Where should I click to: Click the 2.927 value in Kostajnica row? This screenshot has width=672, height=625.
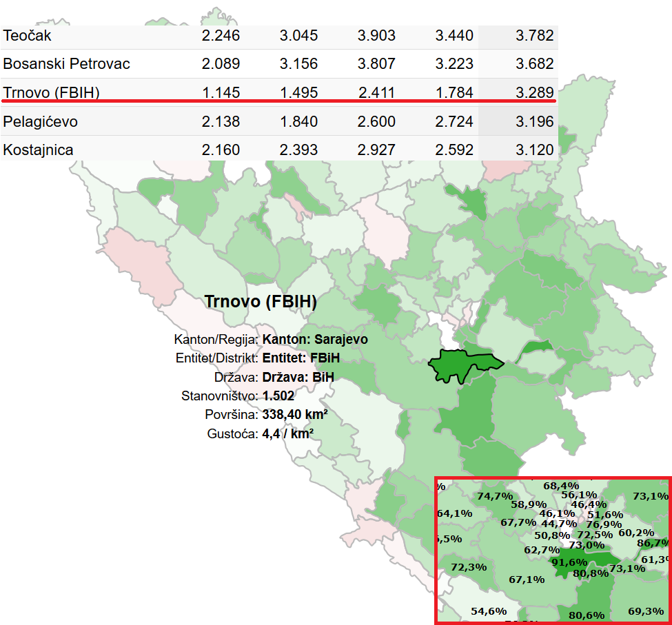[376, 150]
